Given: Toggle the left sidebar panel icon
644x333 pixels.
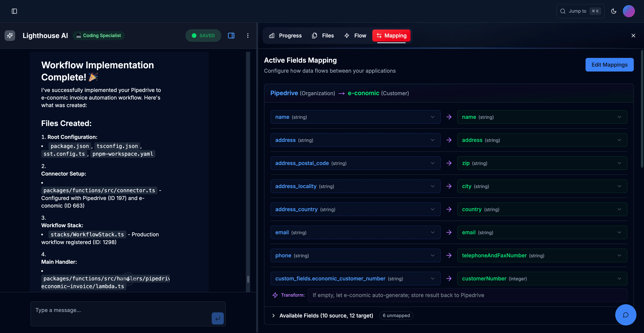Looking at the screenshot, I should point(14,11).
